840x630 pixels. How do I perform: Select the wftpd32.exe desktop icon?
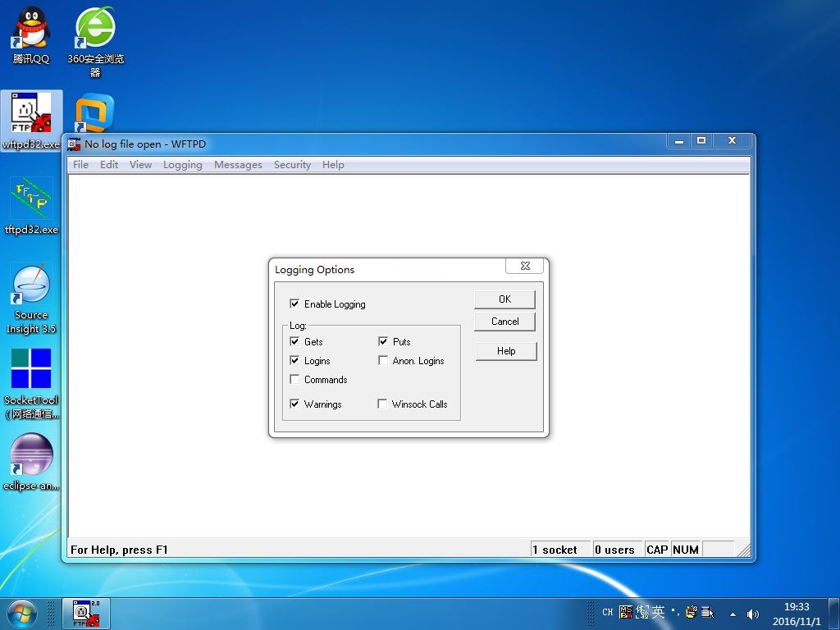pos(30,121)
